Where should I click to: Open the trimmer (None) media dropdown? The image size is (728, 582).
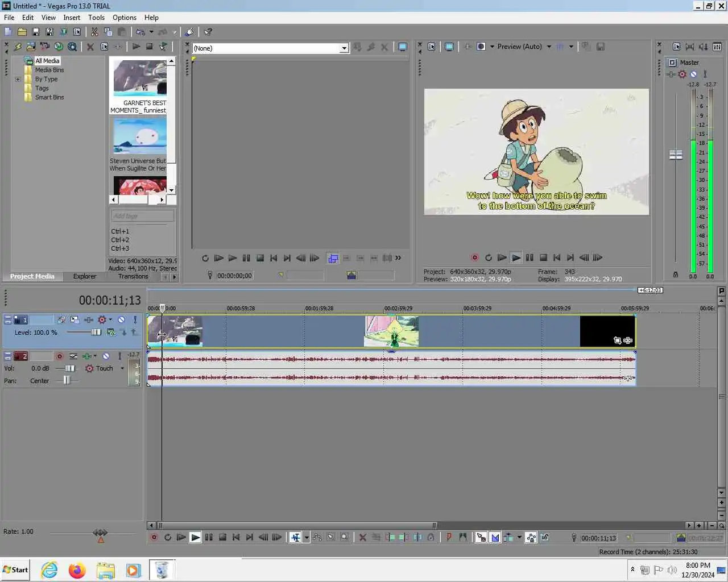coord(344,48)
